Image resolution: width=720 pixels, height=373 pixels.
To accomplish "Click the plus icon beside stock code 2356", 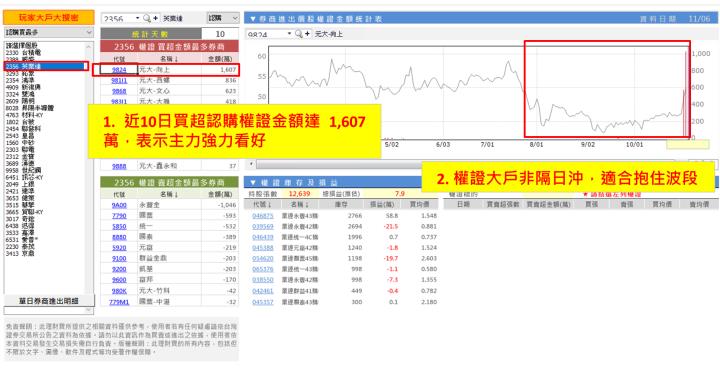I will coord(156,18).
